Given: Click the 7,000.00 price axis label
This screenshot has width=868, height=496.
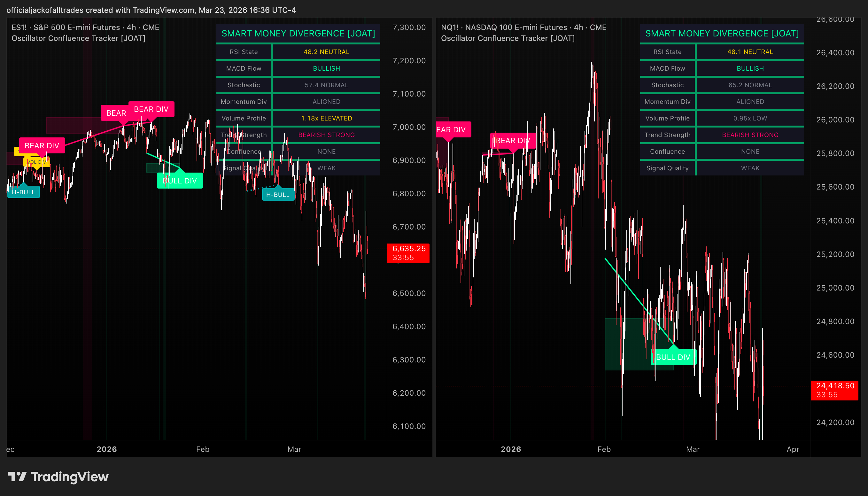Looking at the screenshot, I should 409,127.
